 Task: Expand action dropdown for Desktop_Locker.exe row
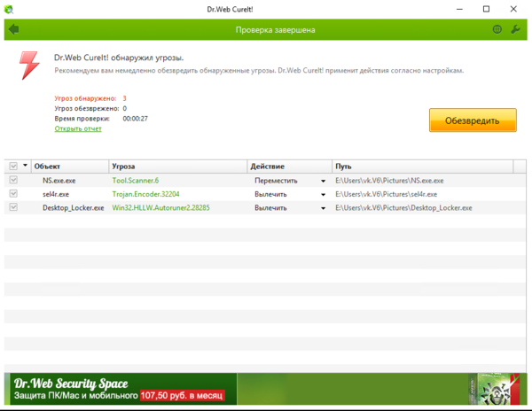pos(323,208)
